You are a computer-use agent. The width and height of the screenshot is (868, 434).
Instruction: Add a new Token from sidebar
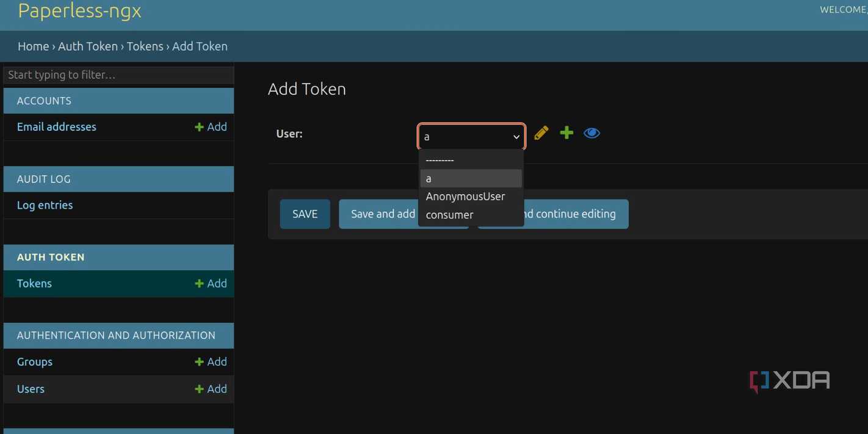tap(211, 283)
